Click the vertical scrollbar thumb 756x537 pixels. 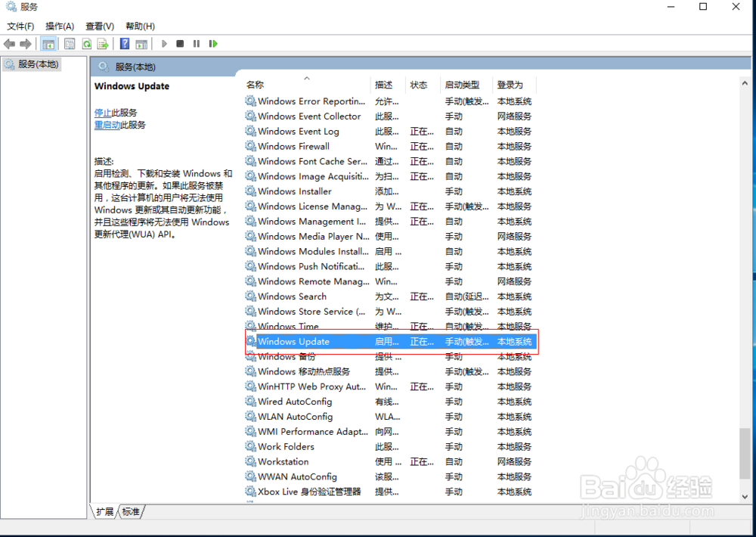click(745, 454)
